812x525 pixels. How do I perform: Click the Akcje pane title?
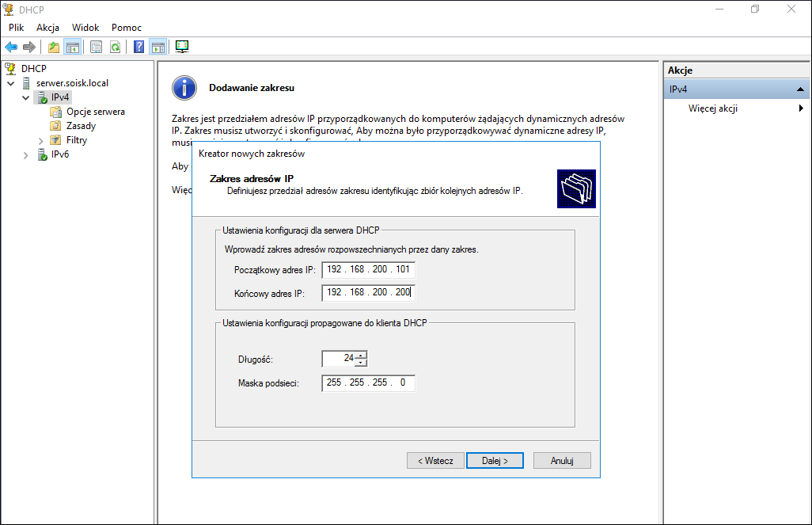[x=680, y=70]
